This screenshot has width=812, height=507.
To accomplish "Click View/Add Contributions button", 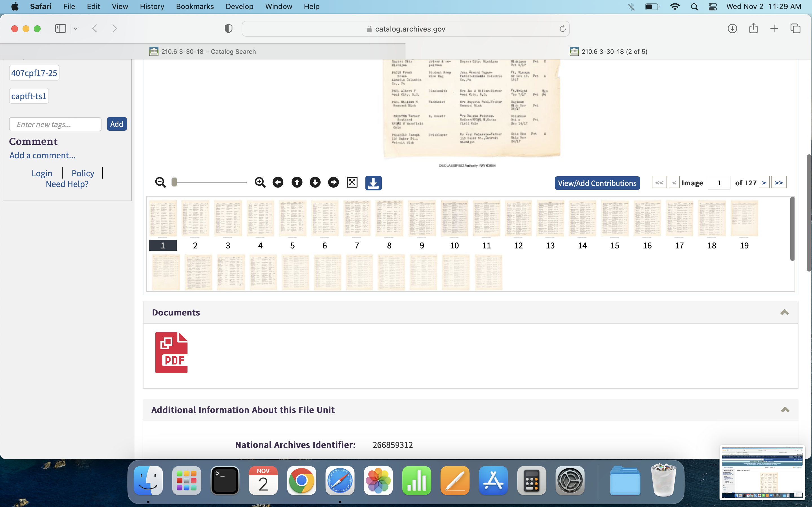I will pyautogui.click(x=597, y=183).
